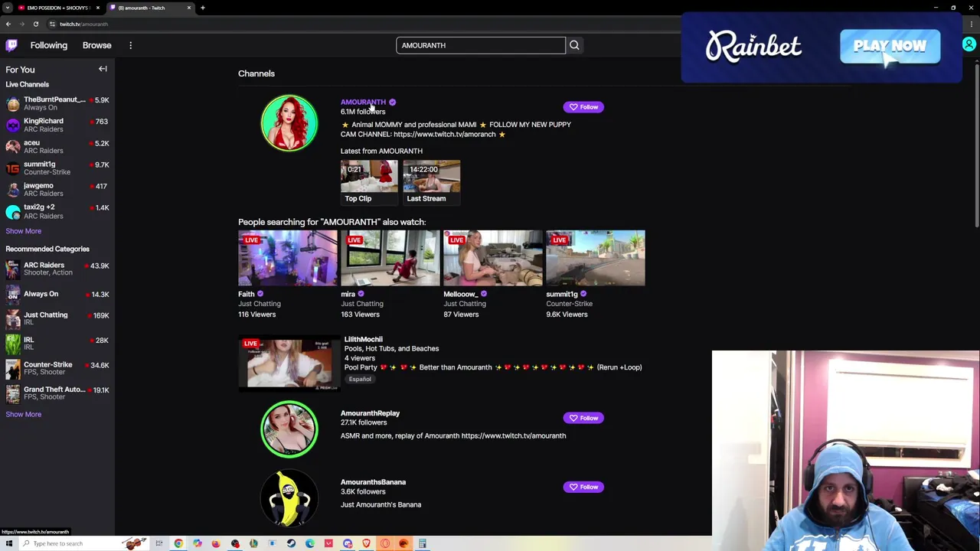Open the Windows Start menu
Screen dimensions: 980x551
point(9,543)
